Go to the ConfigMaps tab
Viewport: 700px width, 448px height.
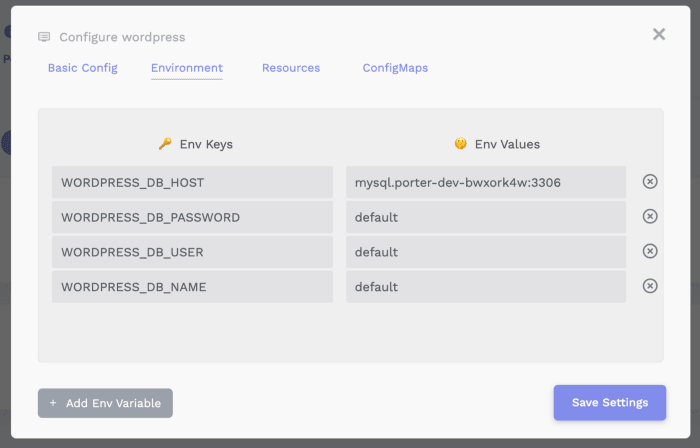coord(395,68)
